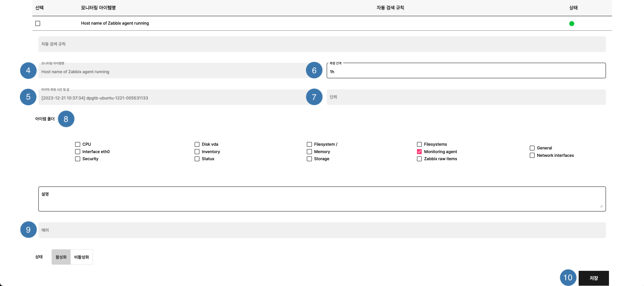This screenshot has height=286, width=644.
Task: Click the numbered marker 8 badge
Action: click(x=66, y=119)
